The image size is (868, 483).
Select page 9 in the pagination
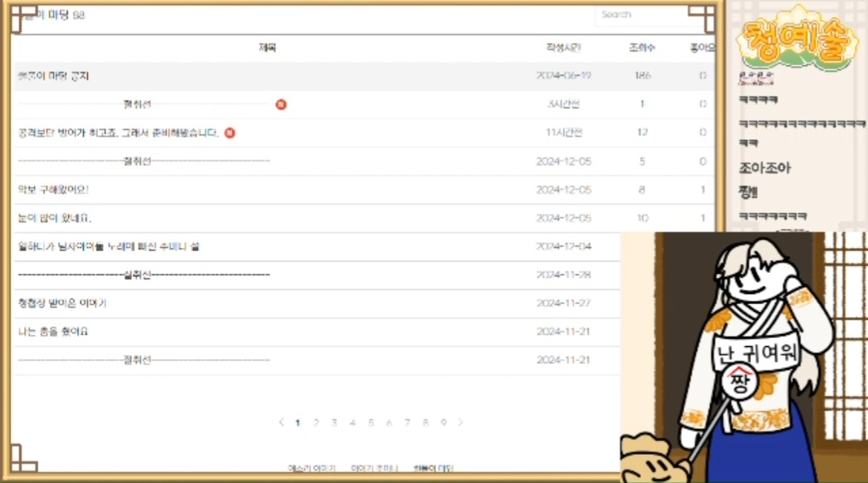443,423
